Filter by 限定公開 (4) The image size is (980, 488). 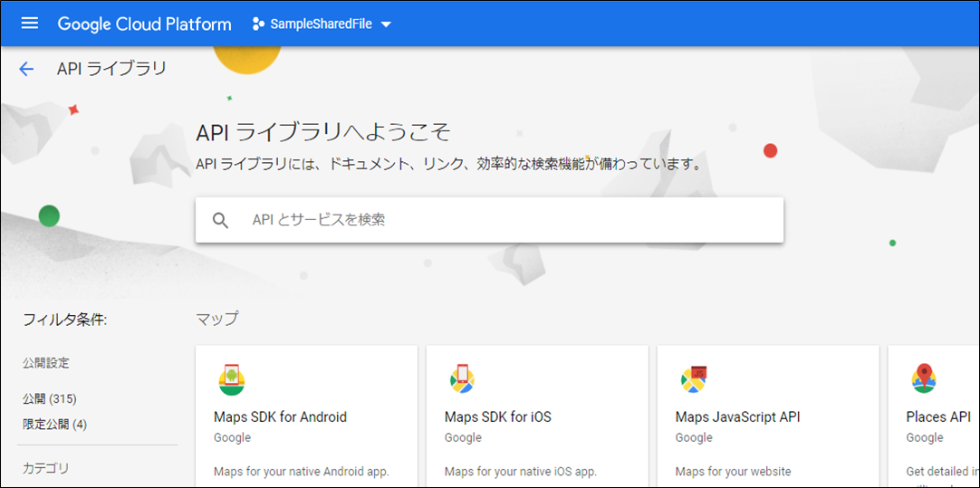(54, 425)
